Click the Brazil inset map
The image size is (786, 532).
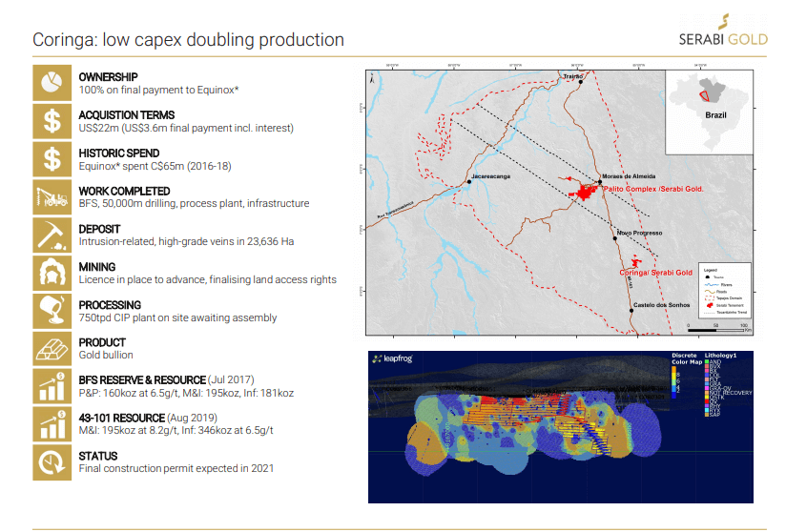tap(709, 113)
